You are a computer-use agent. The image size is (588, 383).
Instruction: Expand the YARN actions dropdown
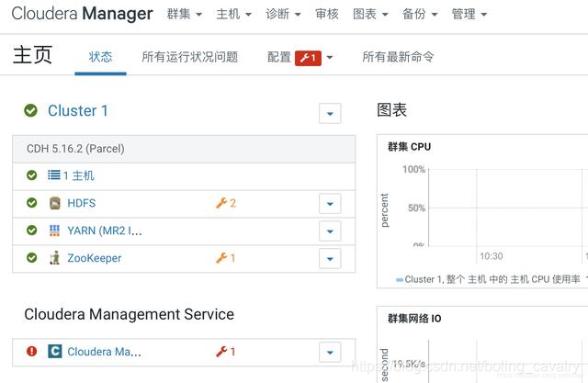pyautogui.click(x=330, y=231)
